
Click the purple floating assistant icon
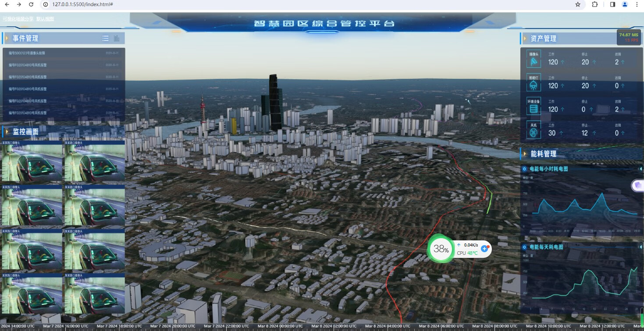637,186
